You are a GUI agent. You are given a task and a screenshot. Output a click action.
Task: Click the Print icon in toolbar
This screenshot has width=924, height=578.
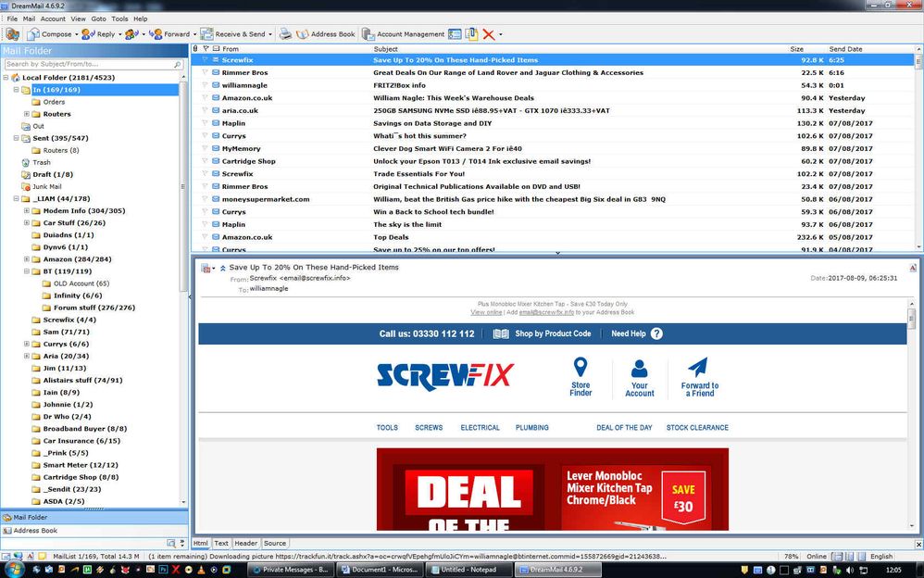pos(285,34)
